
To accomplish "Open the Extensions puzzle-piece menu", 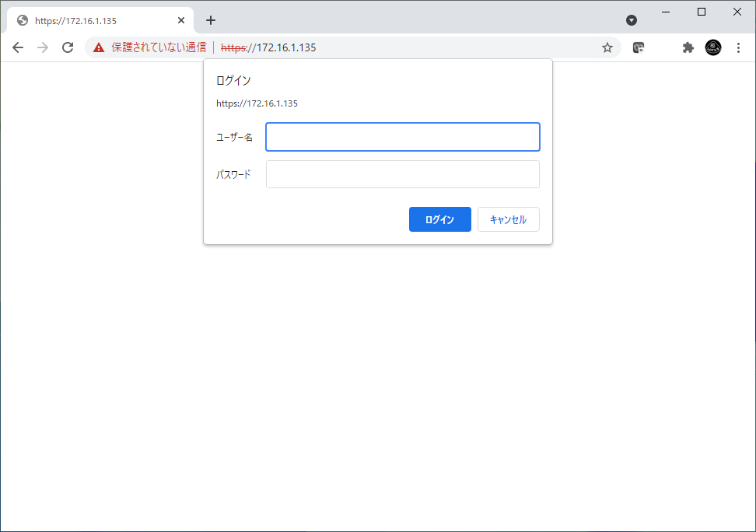I will pos(688,47).
